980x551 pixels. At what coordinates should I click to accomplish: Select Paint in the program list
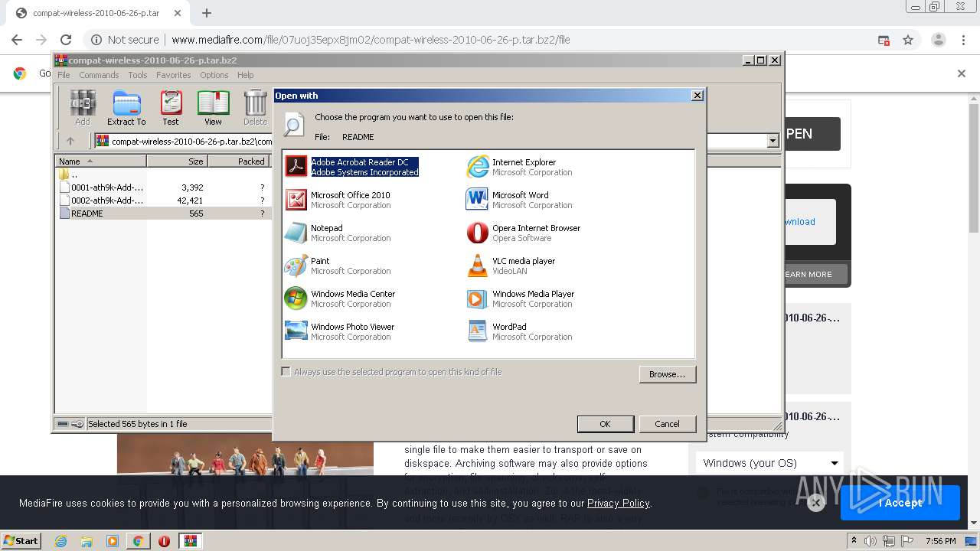point(338,266)
